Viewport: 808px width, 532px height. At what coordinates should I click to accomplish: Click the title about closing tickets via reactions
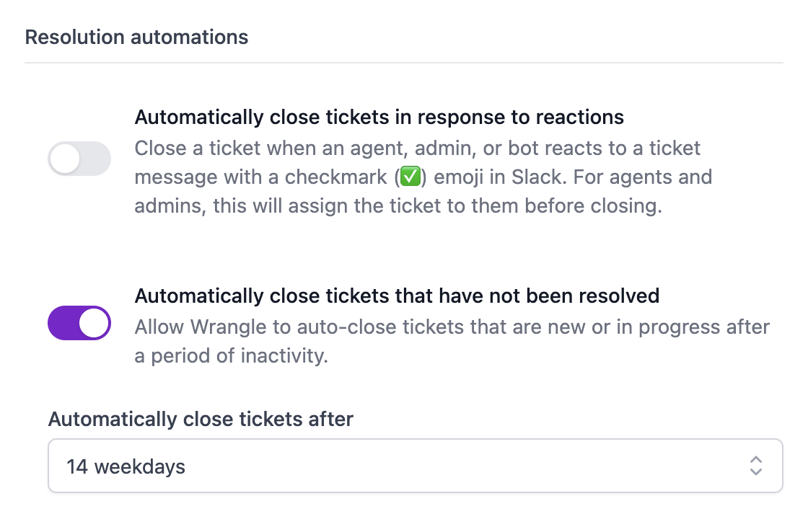[379, 117]
